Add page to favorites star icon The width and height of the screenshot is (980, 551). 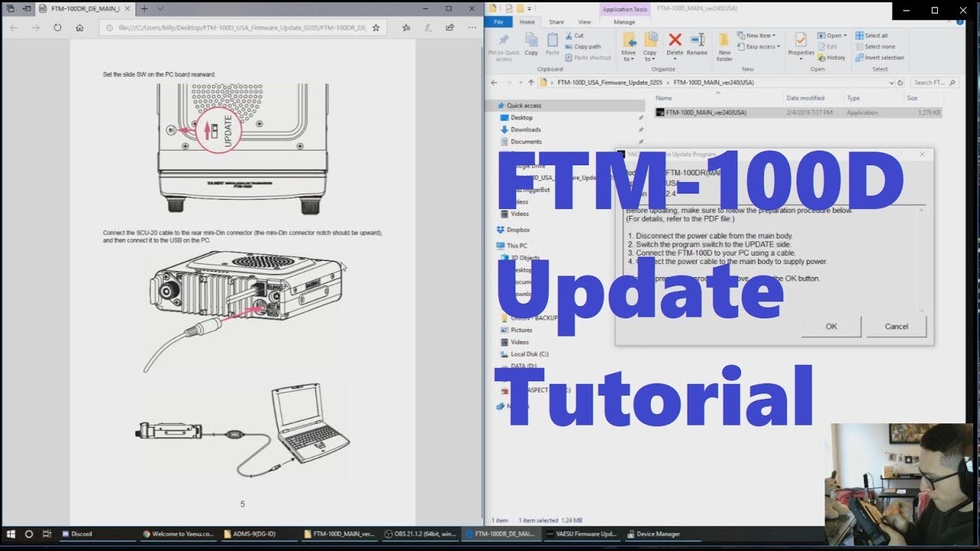pyautogui.click(x=376, y=28)
